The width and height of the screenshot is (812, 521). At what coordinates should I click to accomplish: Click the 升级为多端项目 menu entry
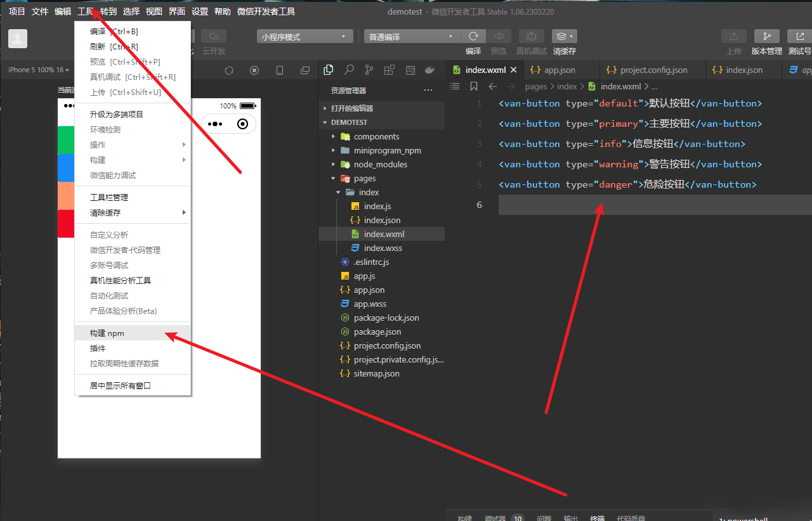[117, 114]
